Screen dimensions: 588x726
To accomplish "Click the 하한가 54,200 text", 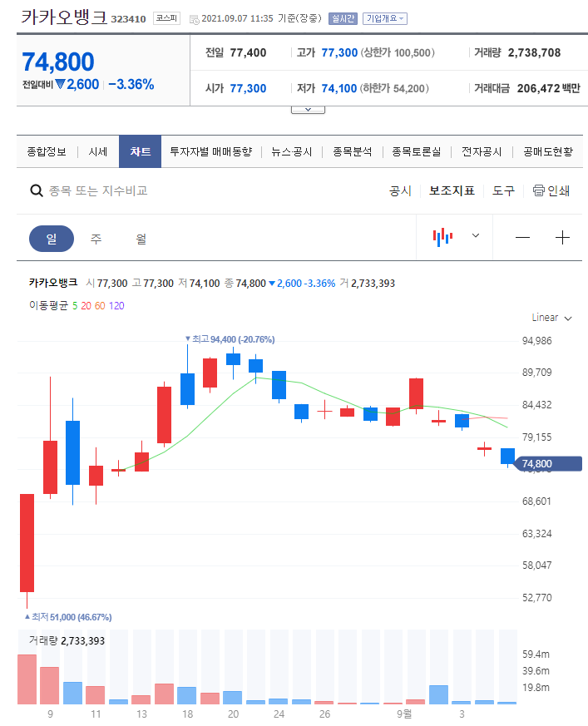I will click(x=394, y=88).
